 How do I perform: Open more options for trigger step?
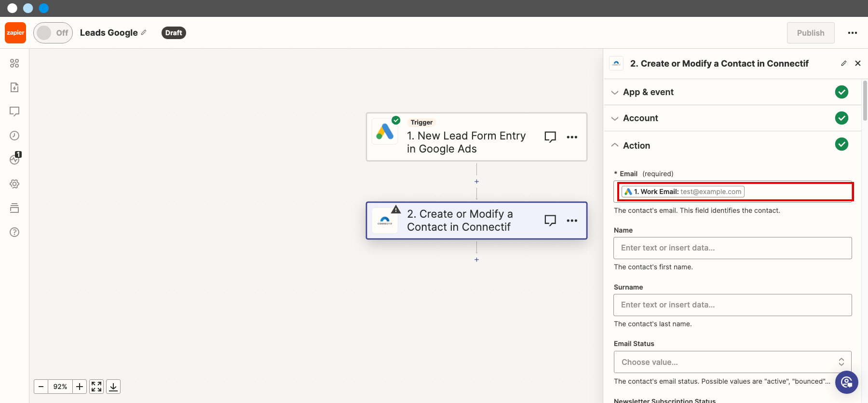(x=572, y=137)
